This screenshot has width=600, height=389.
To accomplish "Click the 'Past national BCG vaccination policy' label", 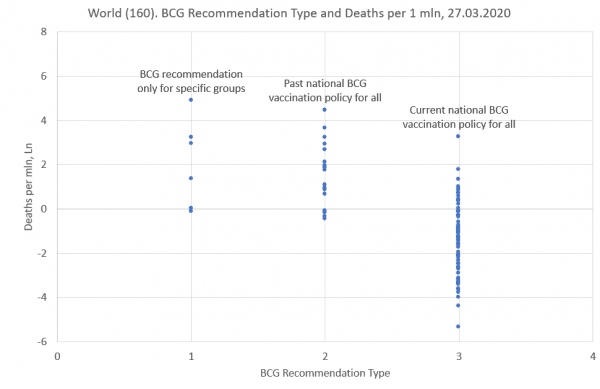I will [325, 91].
